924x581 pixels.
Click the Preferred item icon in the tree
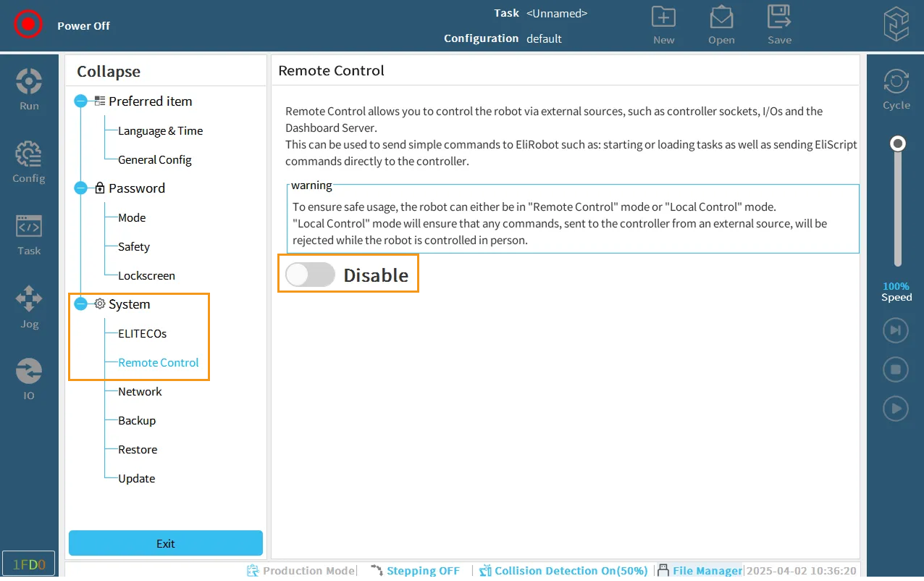pos(100,101)
